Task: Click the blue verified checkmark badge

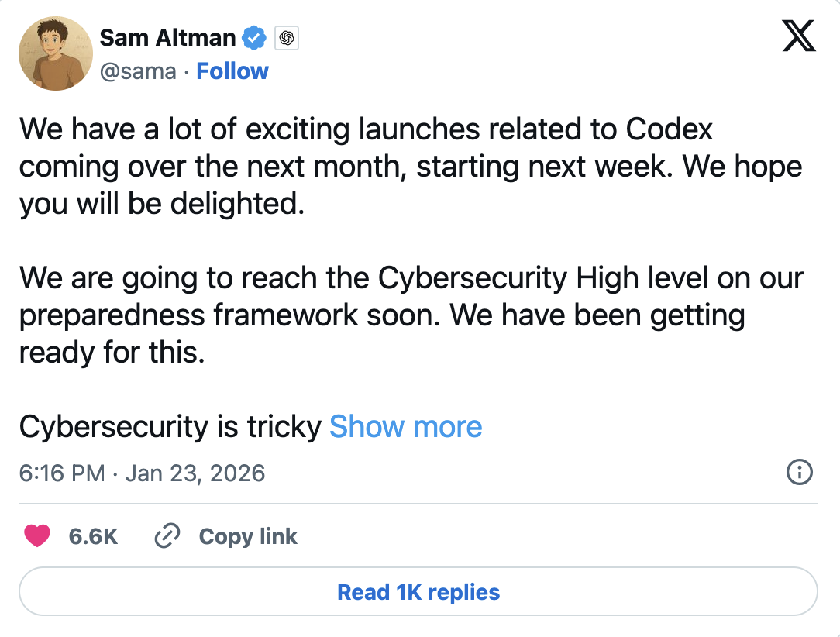Action: click(x=253, y=37)
